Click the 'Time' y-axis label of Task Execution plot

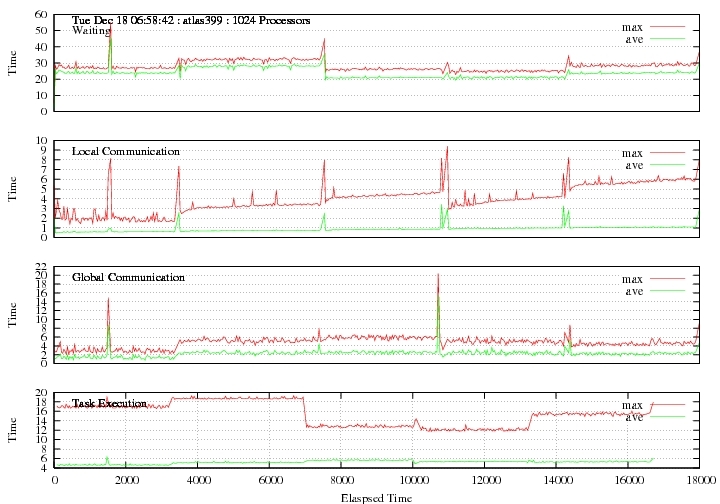[12, 430]
